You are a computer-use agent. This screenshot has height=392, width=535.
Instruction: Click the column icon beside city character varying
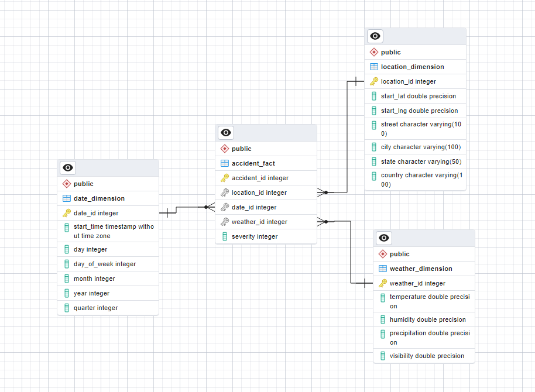pos(374,147)
